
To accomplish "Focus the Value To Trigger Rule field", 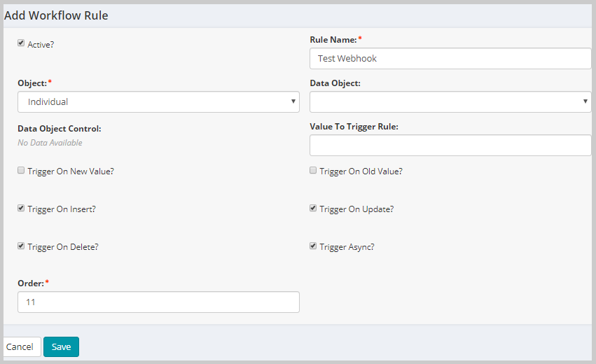I will [450, 145].
